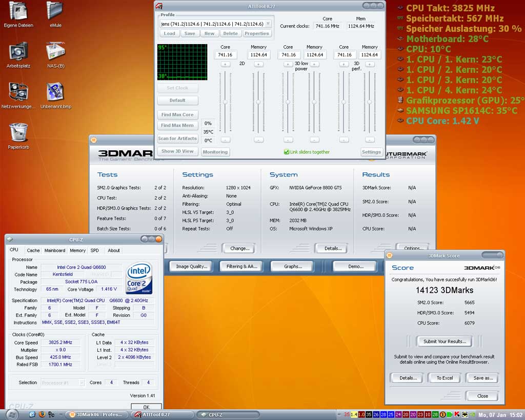Image resolution: width=525 pixels, height=420 pixels.
Task: Click the orange icon in 3DMark Score title bar
Action: coord(390,255)
